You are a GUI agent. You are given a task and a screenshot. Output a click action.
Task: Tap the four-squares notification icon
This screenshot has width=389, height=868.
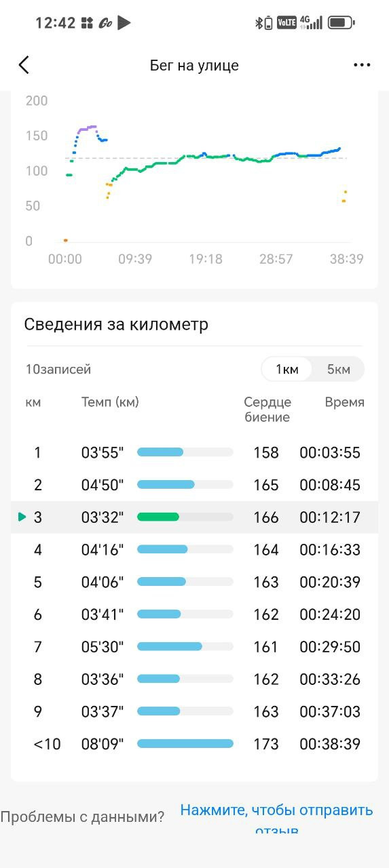coord(87,23)
